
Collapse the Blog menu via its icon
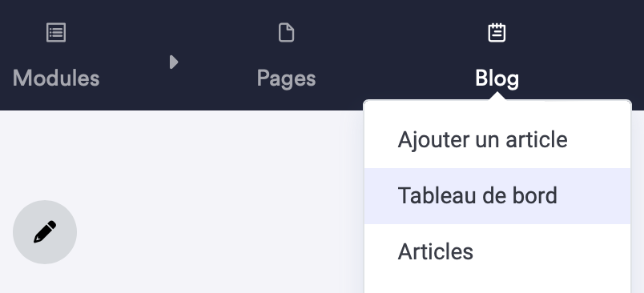point(497,33)
